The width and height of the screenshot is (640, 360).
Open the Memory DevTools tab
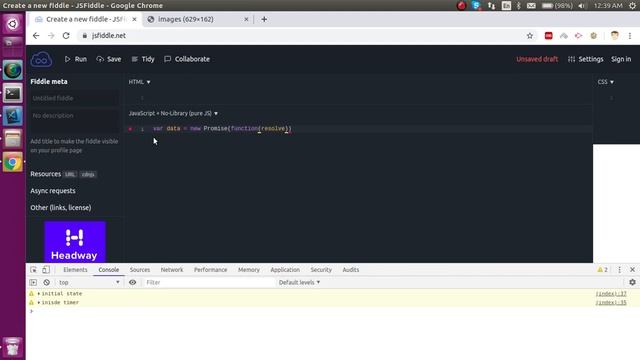click(249, 270)
